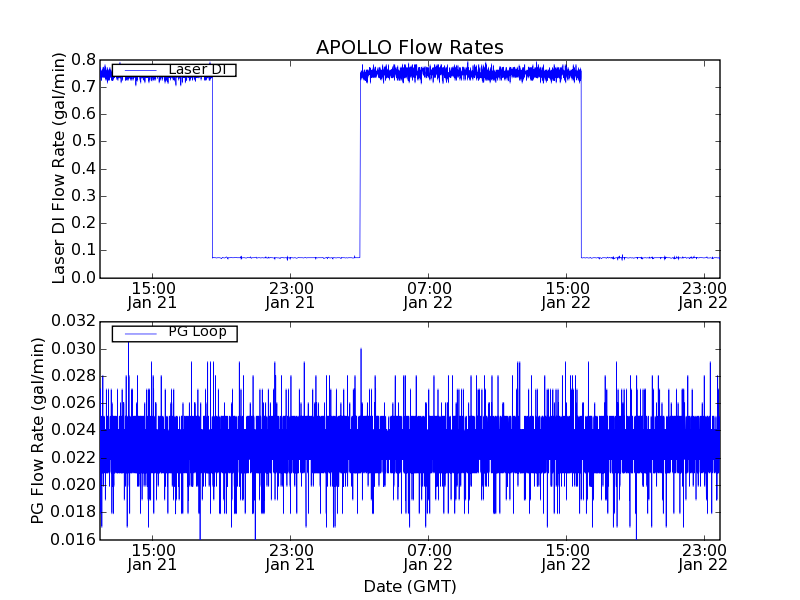Click "23:00 Jan 21" tick under Laser DI plot
Viewport: 800px width, 600px height.
[x=290, y=294]
